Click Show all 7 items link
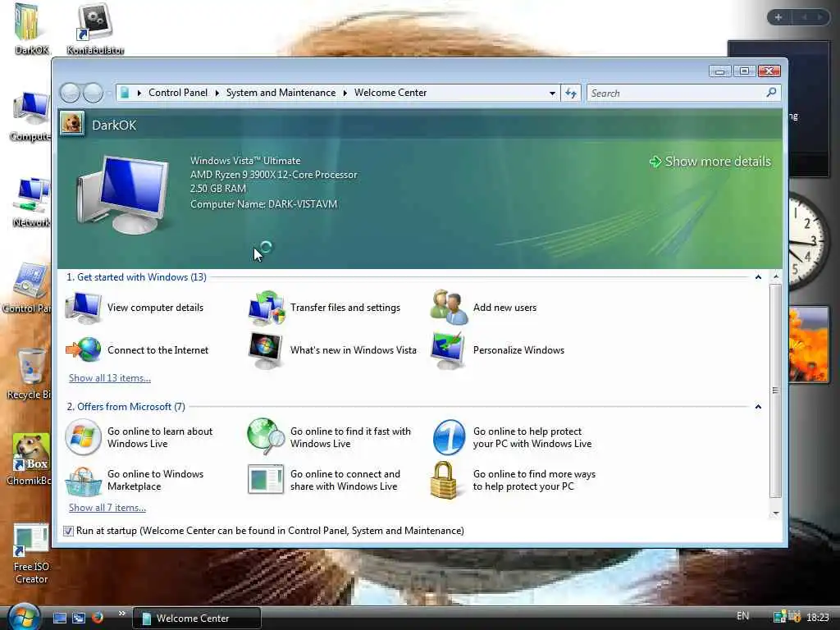This screenshot has height=630, width=840. pos(107,508)
